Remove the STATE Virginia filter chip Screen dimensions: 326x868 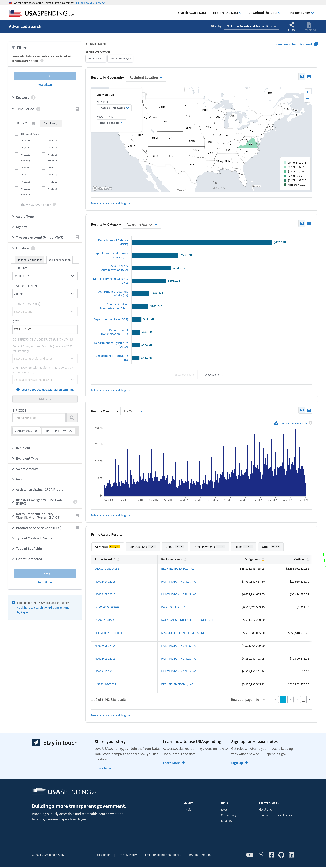[36, 431]
